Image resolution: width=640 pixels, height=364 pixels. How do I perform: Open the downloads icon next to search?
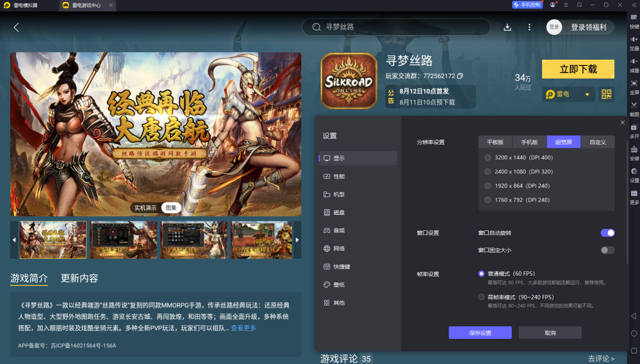(507, 27)
